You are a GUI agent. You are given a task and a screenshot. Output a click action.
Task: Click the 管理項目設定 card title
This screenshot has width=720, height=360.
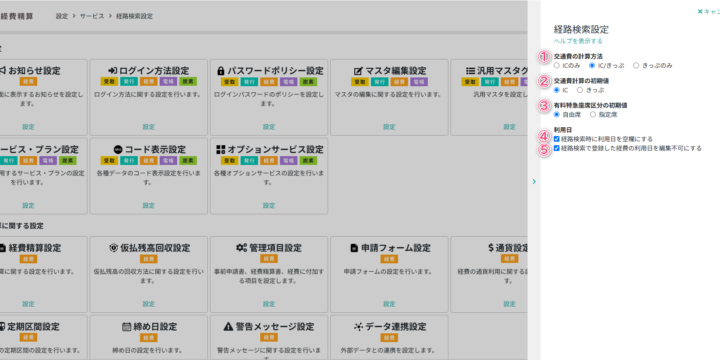click(x=276, y=248)
